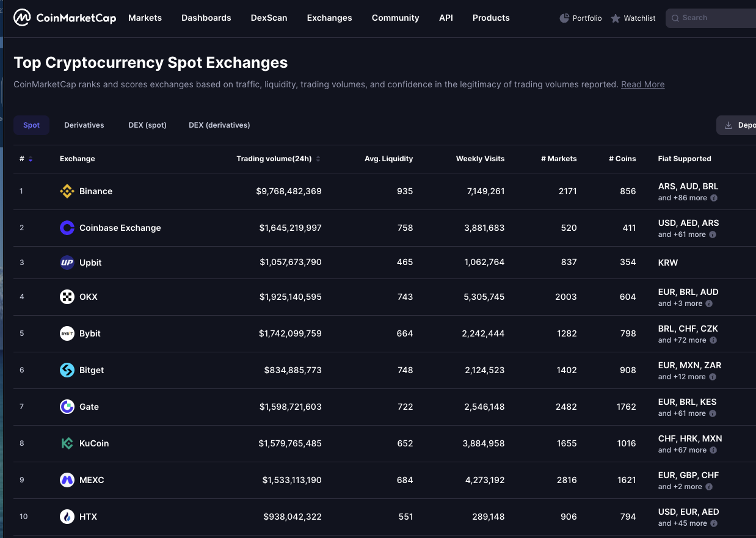756x538 pixels.
Task: Click the Coinbase Exchange logo icon
Action: (x=67, y=228)
